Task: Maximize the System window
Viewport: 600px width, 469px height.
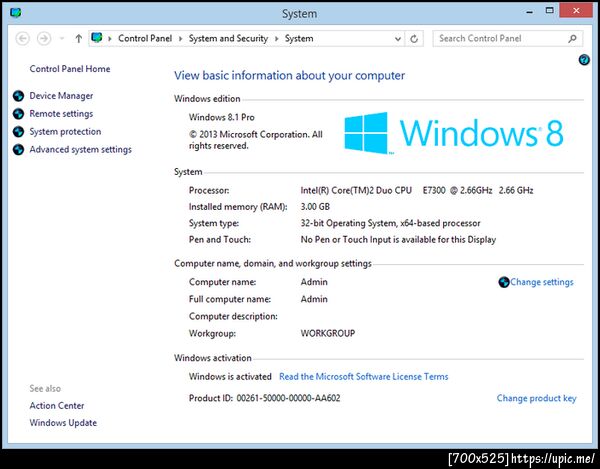Action: click(549, 11)
